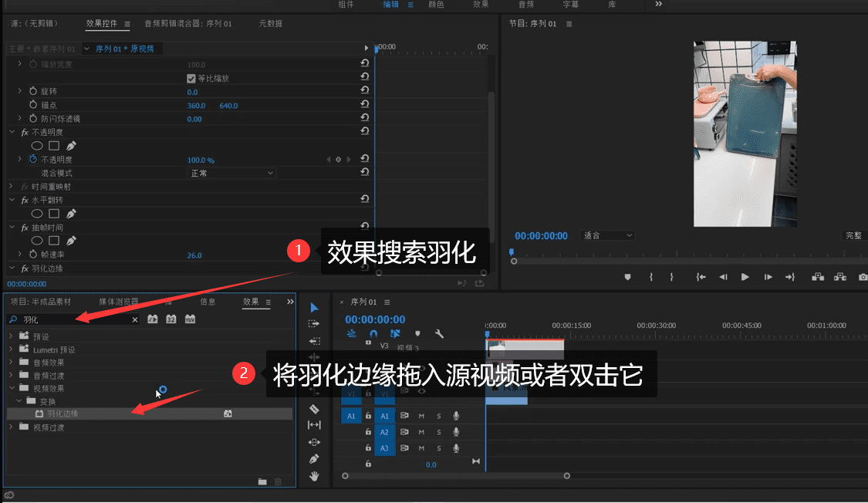Toggle track lock for A3

(x=368, y=447)
